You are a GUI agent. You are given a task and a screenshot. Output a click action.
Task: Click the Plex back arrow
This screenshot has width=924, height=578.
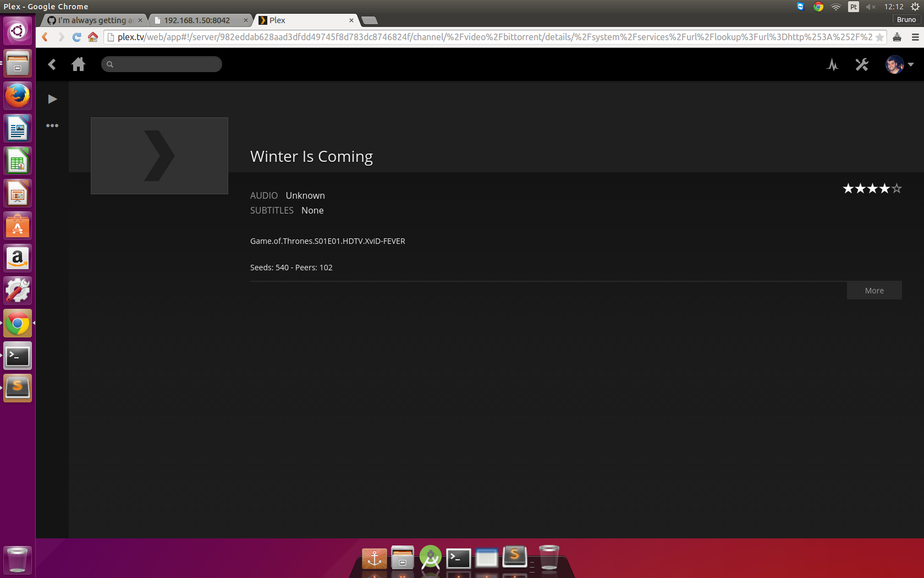(x=52, y=64)
